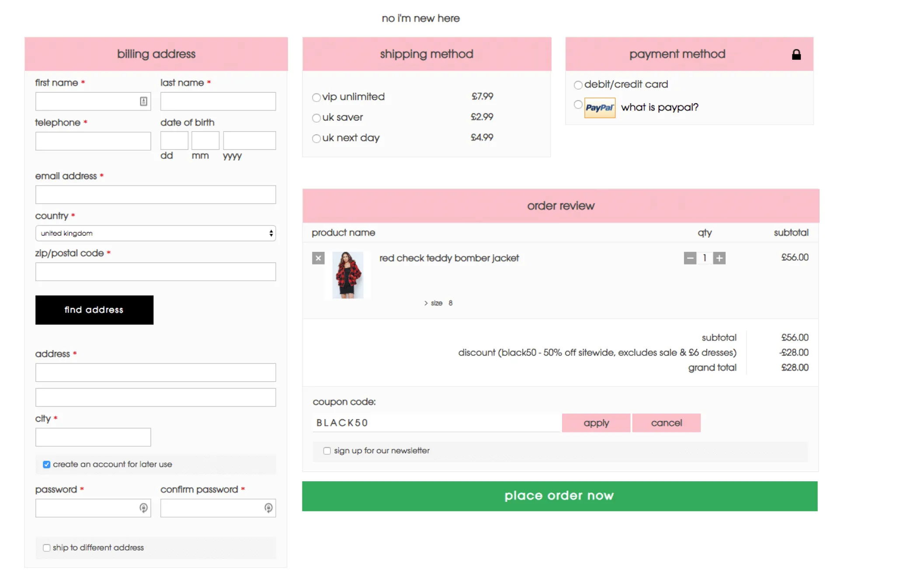
Task: Click the zip/postal code field
Action: [156, 272]
